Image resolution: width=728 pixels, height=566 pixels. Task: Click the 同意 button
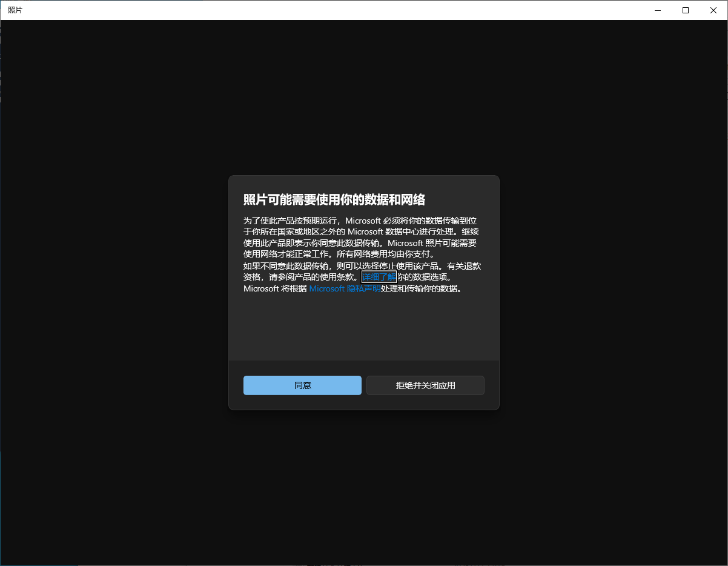click(x=302, y=385)
